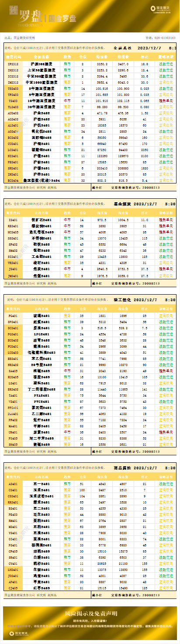Select contract code PX405
The height and width of the screenshot is (644, 180).
(x=13, y=438)
